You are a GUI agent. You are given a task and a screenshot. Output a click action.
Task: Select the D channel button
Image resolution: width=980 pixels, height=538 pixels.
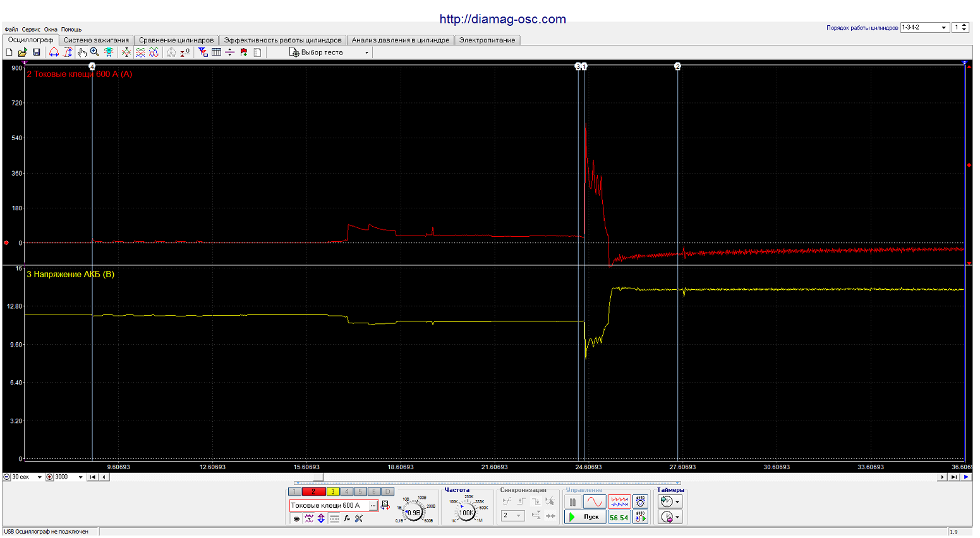pos(388,491)
